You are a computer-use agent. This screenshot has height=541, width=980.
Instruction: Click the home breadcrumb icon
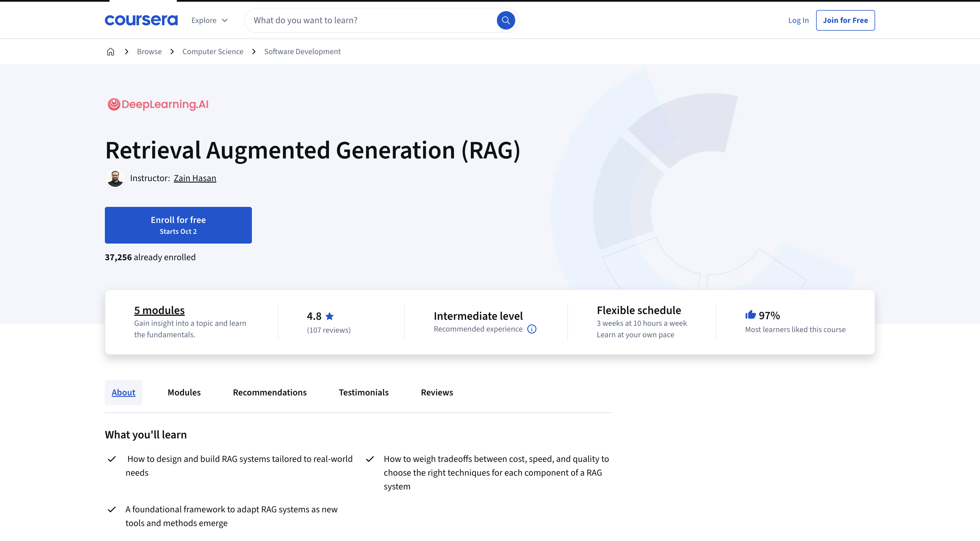(110, 52)
